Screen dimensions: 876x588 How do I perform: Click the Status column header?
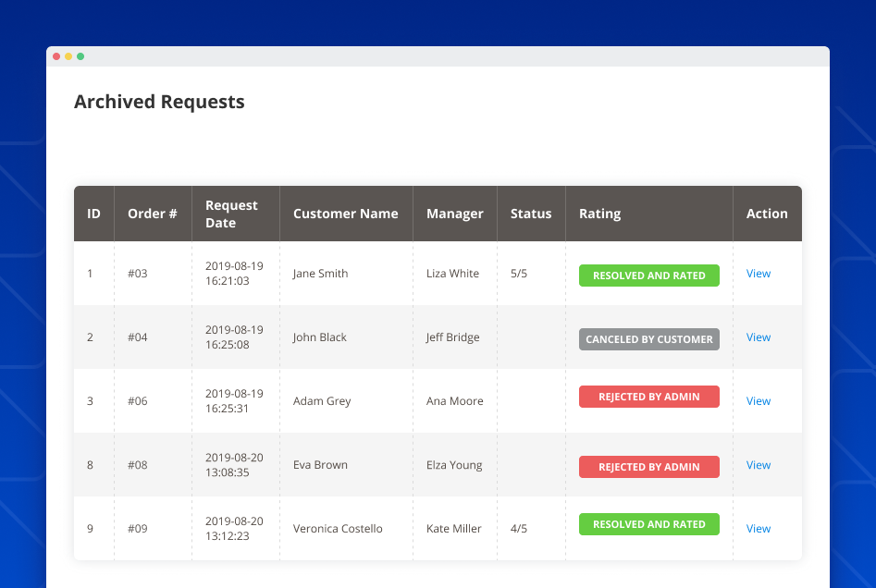[x=531, y=213]
